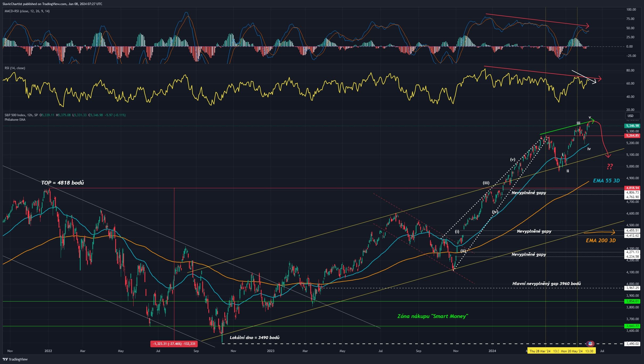Screen dimensions: 644x364
Task: Open the USD currency selector
Action: pos(633,116)
